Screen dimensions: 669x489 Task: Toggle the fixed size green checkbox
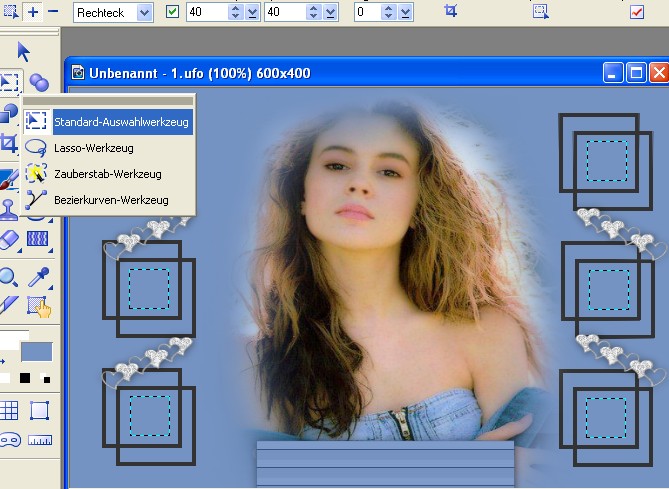(172, 12)
